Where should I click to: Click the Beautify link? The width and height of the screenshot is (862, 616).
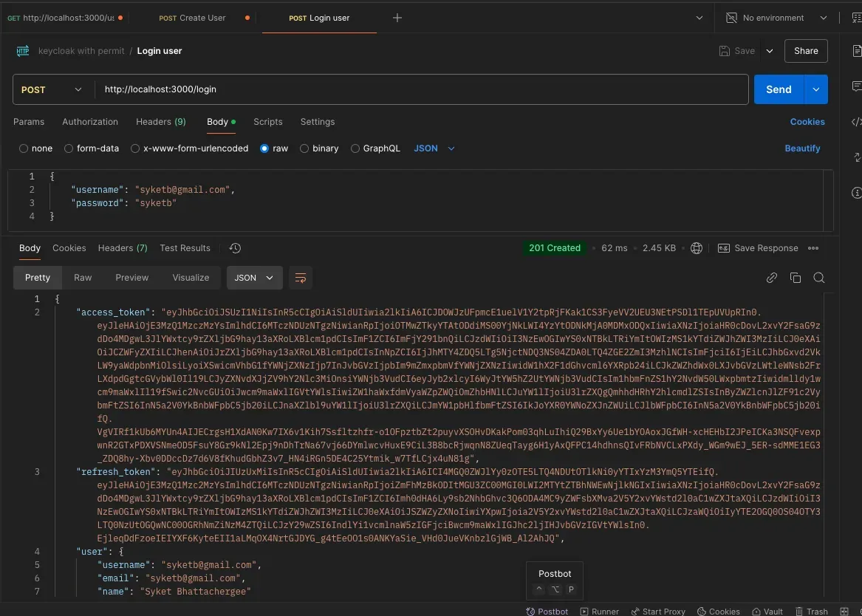pyautogui.click(x=802, y=148)
